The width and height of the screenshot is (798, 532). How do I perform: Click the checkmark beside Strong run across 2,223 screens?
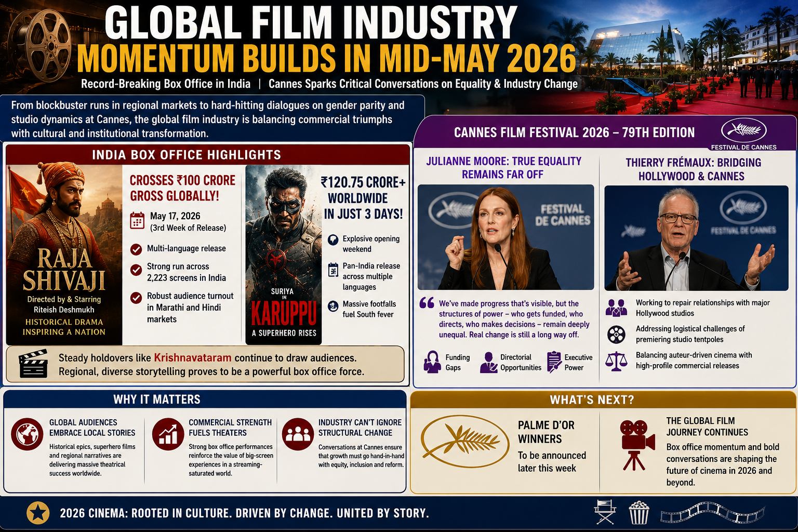pyautogui.click(x=136, y=270)
